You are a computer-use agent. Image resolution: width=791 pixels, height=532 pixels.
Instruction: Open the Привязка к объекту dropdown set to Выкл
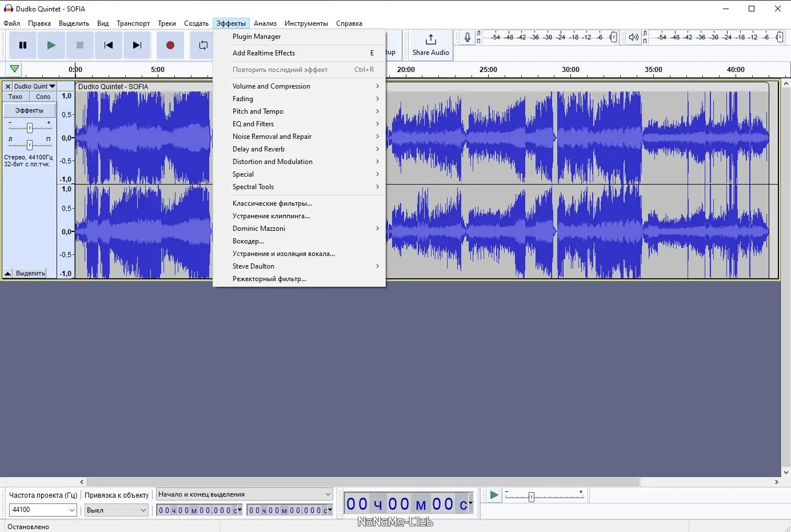[116, 510]
